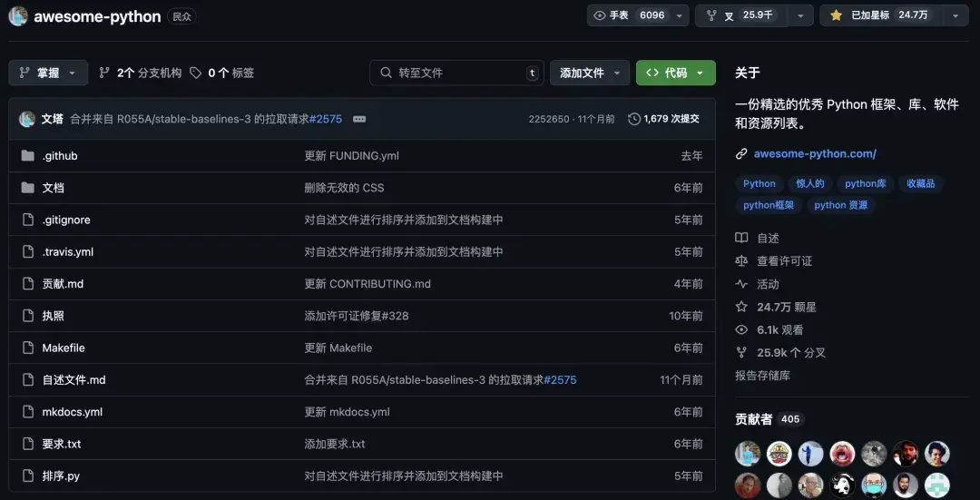Click the 要求.txt file icon
Image resolution: width=980 pixels, height=500 pixels.
point(27,444)
